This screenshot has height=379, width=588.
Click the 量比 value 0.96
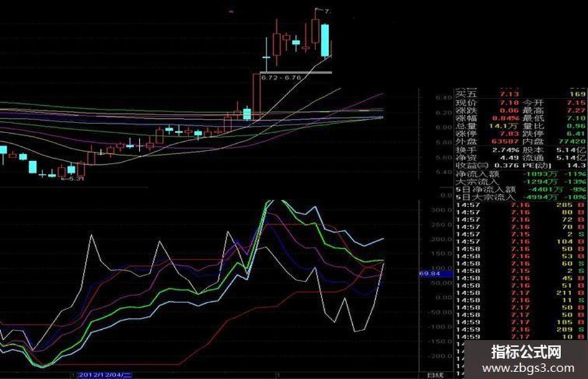pos(576,126)
